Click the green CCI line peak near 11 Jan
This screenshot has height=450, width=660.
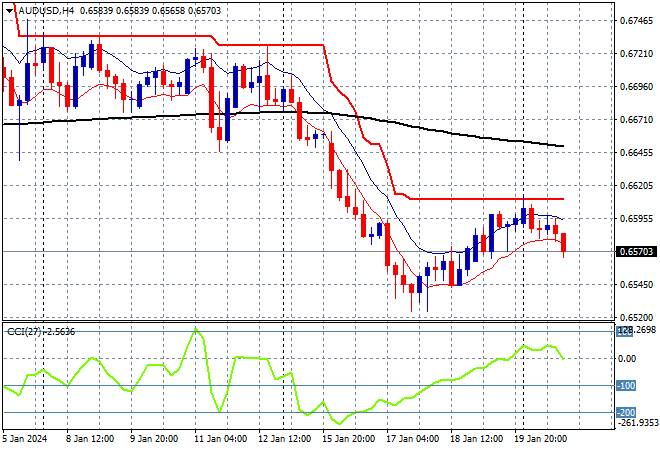[196, 329]
